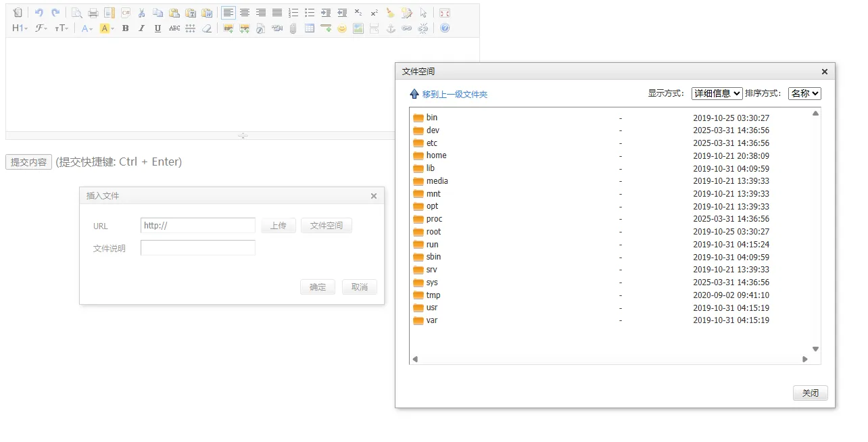Click the fullscreen toggle icon
Viewport: 868px width, 442px height.
[x=444, y=13]
